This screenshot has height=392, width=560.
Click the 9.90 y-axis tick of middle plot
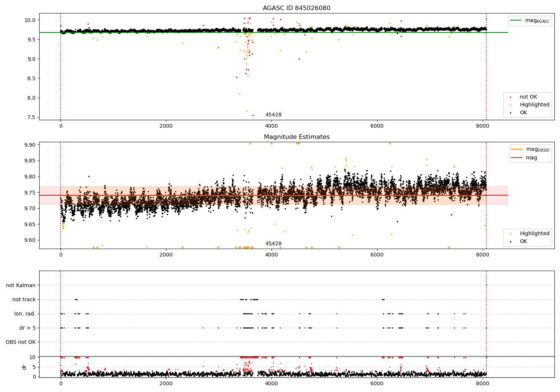click(x=30, y=145)
